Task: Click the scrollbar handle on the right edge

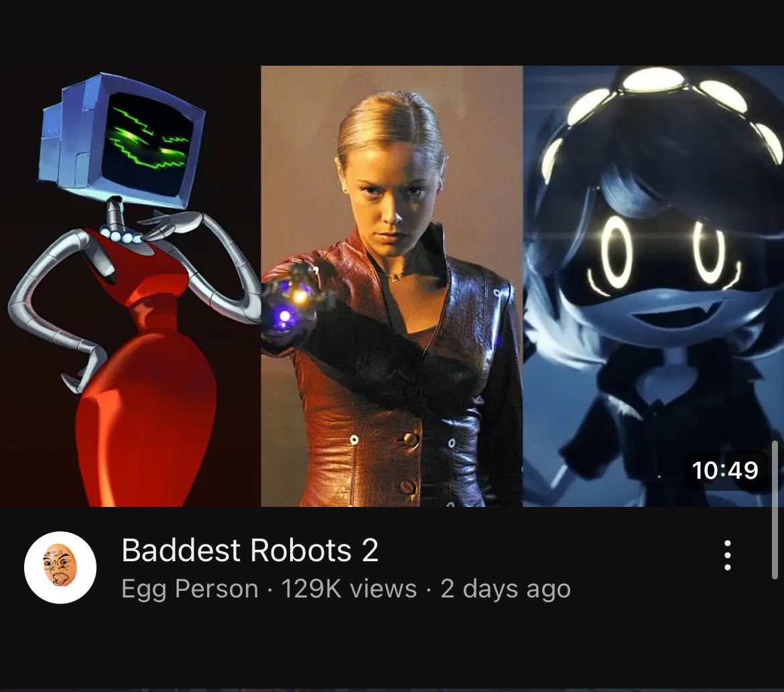Action: click(x=775, y=510)
